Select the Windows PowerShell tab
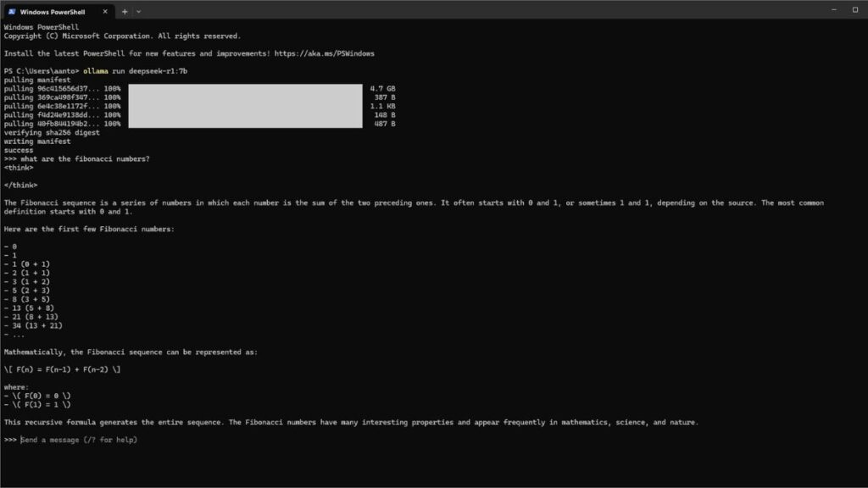This screenshot has height=488, width=868. click(58, 11)
